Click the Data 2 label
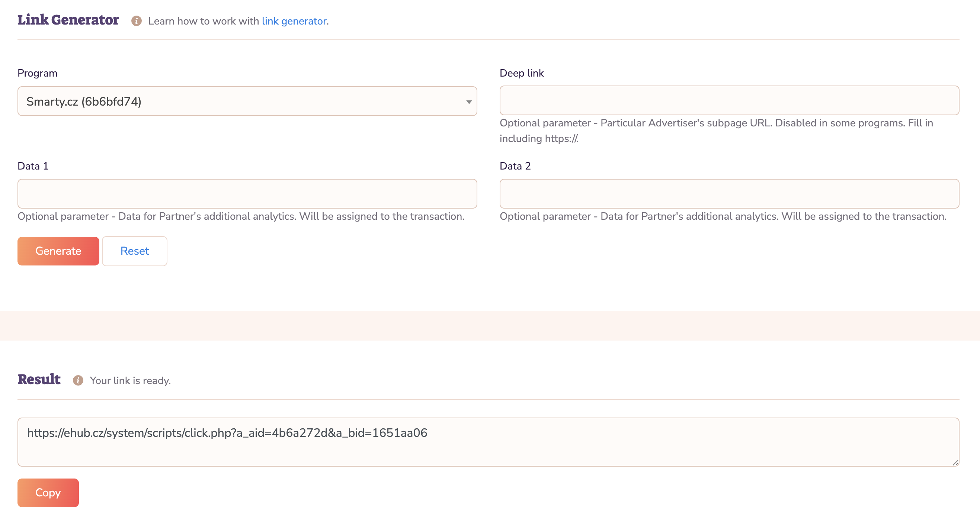Image resolution: width=980 pixels, height=525 pixels. pyautogui.click(x=515, y=166)
